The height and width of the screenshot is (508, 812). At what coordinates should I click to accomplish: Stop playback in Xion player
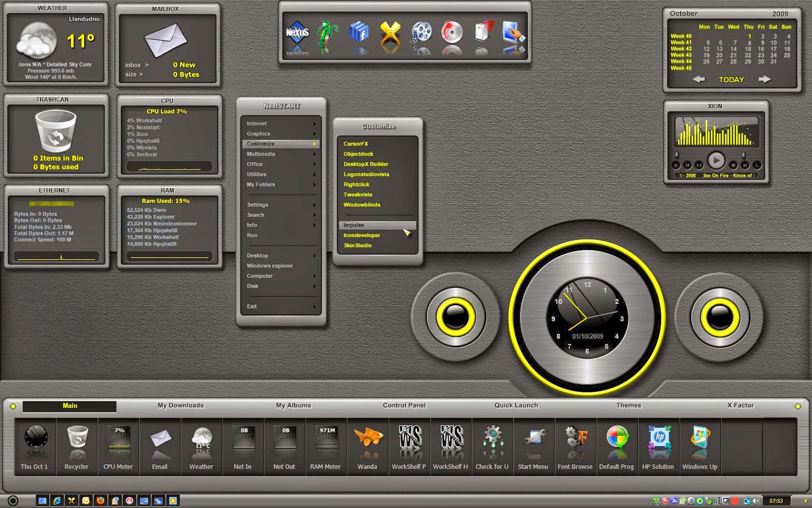(733, 165)
